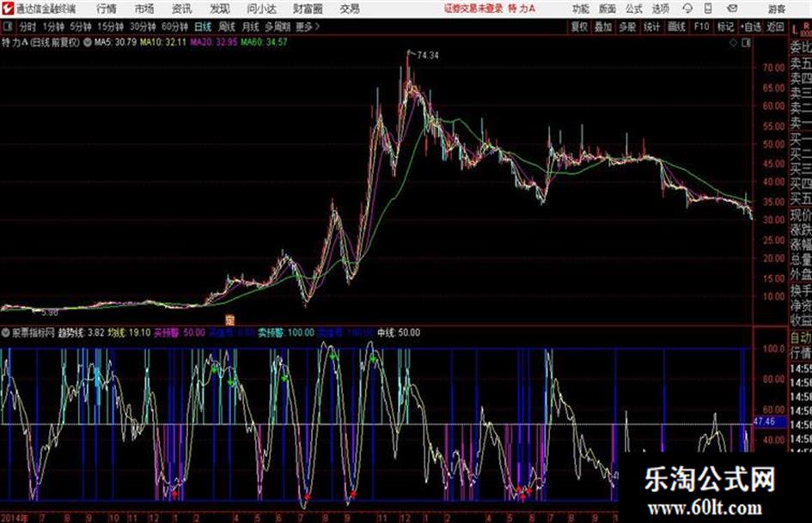Click the 证券交易未登录 login status

pyautogui.click(x=473, y=9)
